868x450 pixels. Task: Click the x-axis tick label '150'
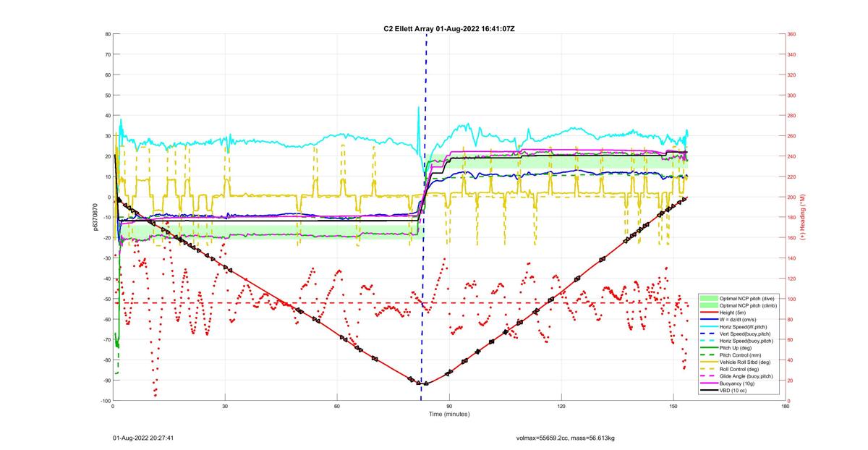click(673, 407)
